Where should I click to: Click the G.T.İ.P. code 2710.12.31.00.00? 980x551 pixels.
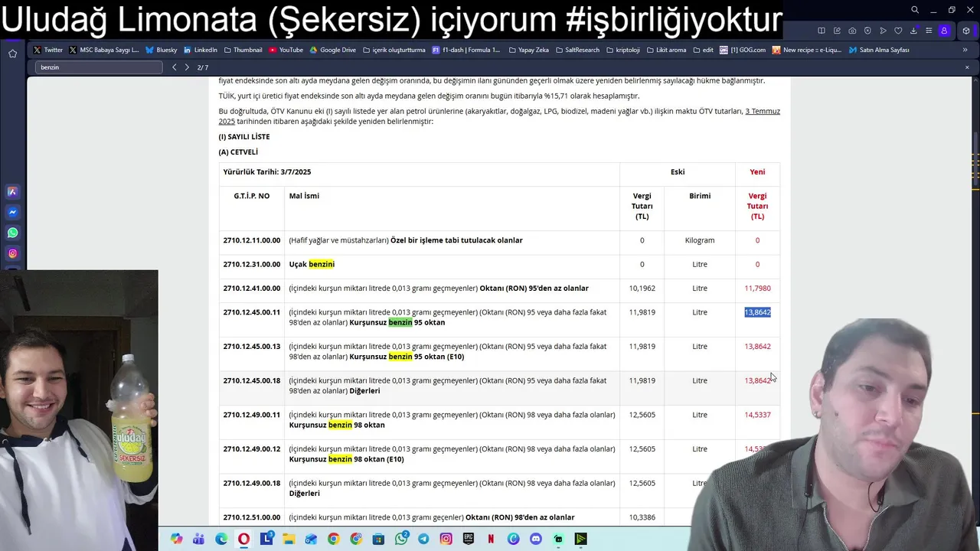pyautogui.click(x=251, y=264)
